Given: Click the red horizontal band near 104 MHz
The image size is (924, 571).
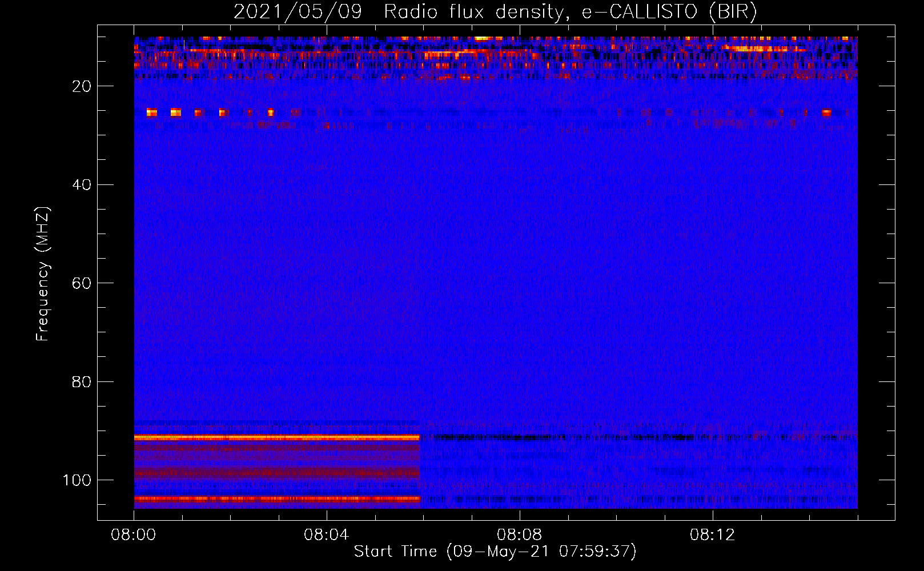Looking at the screenshot, I should tap(277, 498).
